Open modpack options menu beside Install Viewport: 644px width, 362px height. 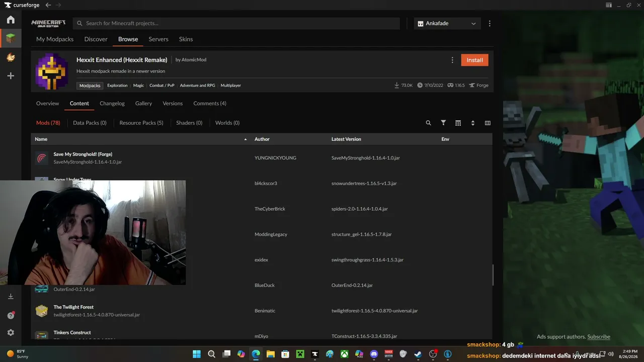(x=452, y=60)
